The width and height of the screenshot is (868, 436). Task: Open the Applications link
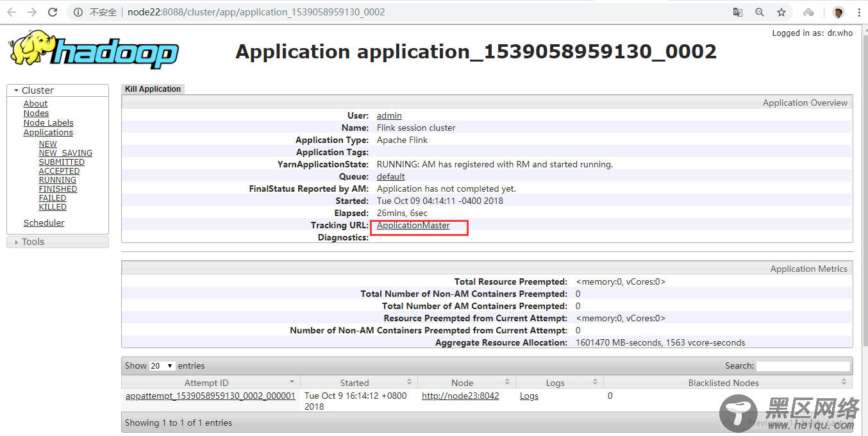click(x=48, y=133)
